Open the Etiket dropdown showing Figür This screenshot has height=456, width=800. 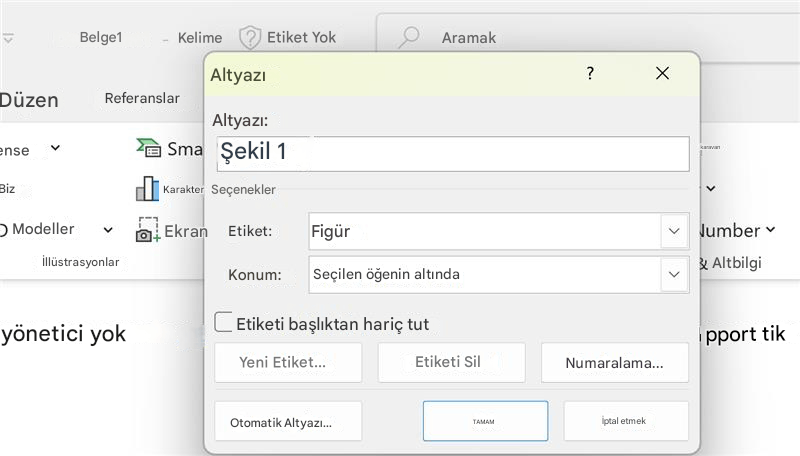(x=674, y=231)
